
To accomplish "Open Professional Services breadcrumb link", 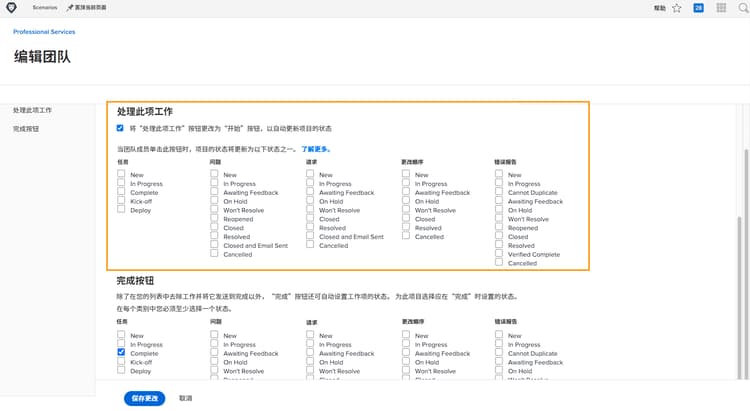I will point(44,32).
